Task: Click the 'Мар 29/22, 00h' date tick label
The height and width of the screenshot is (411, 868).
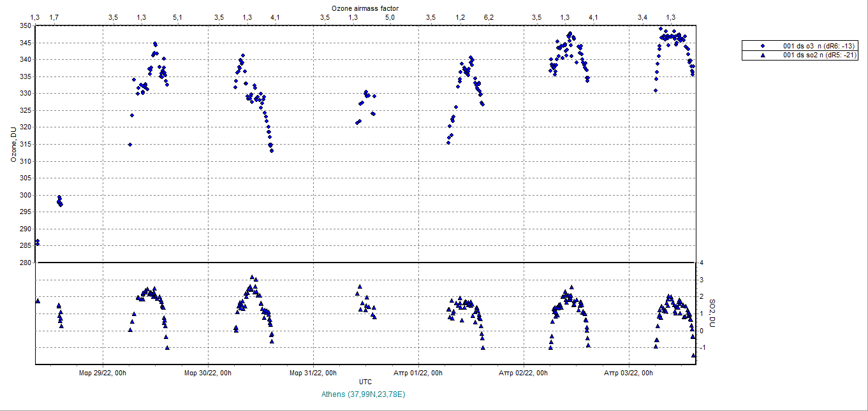Action: tap(102, 373)
